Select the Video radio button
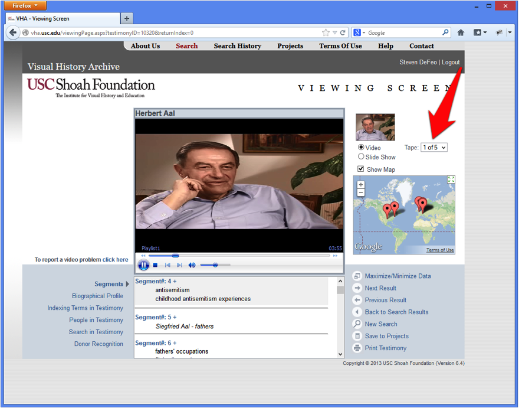 click(361, 147)
